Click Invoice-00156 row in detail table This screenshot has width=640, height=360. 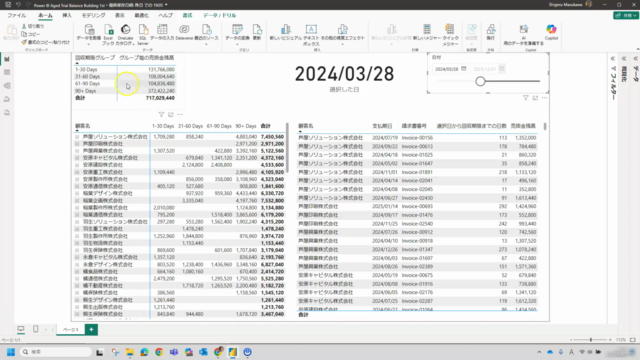[417, 138]
